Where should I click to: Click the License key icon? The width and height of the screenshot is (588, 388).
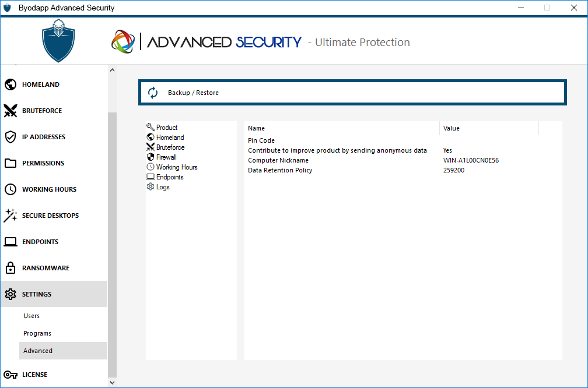pyautogui.click(x=10, y=375)
